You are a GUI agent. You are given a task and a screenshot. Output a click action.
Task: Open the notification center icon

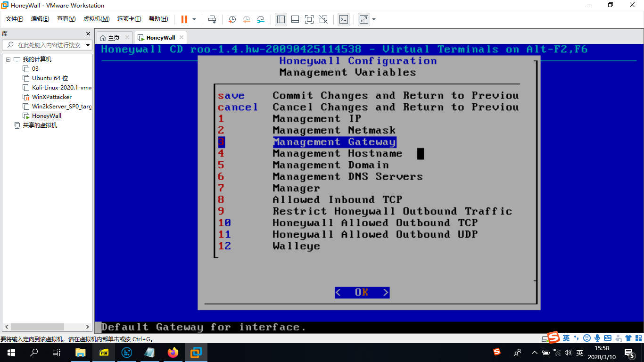[x=629, y=352]
